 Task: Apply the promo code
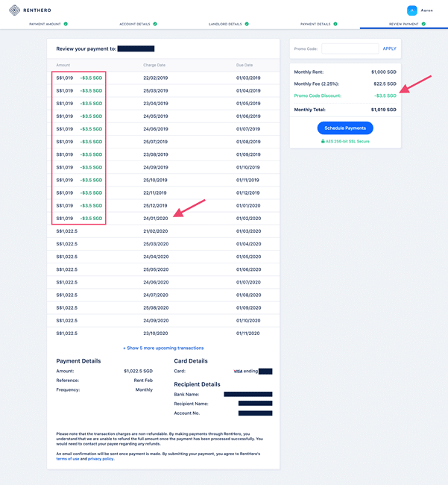389,48
